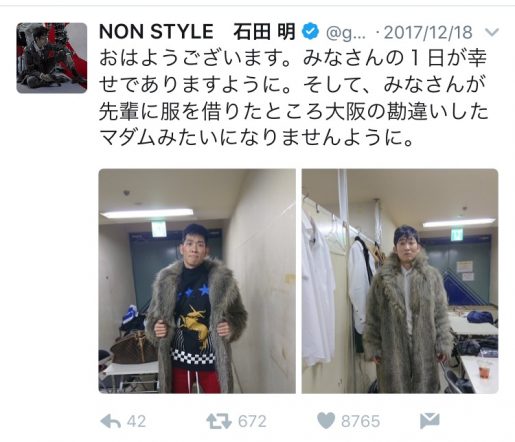Like the tweet with the heart icon
The width and height of the screenshot is (515, 442).
point(326,421)
